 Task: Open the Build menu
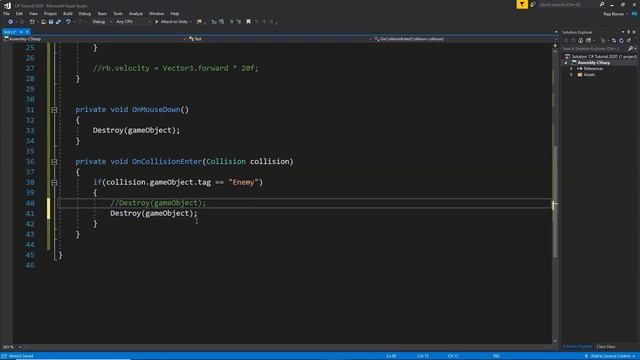[x=68, y=13]
